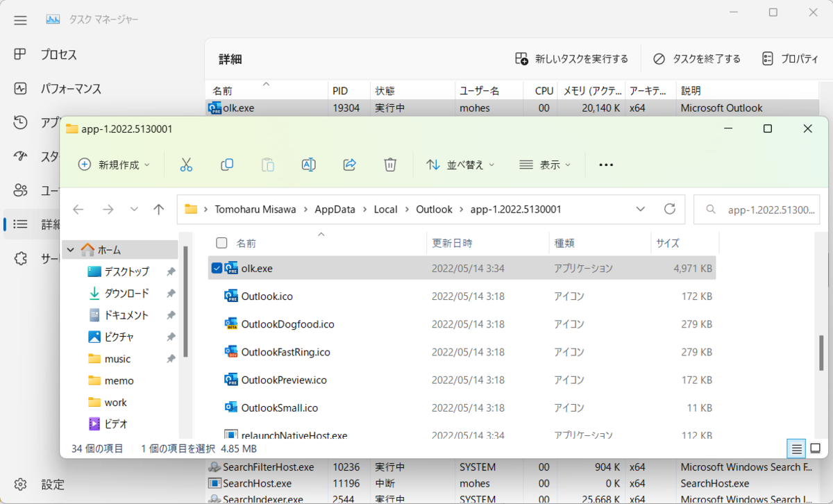
Task: Sort Task Manager details by 説明 column
Action: [747, 90]
